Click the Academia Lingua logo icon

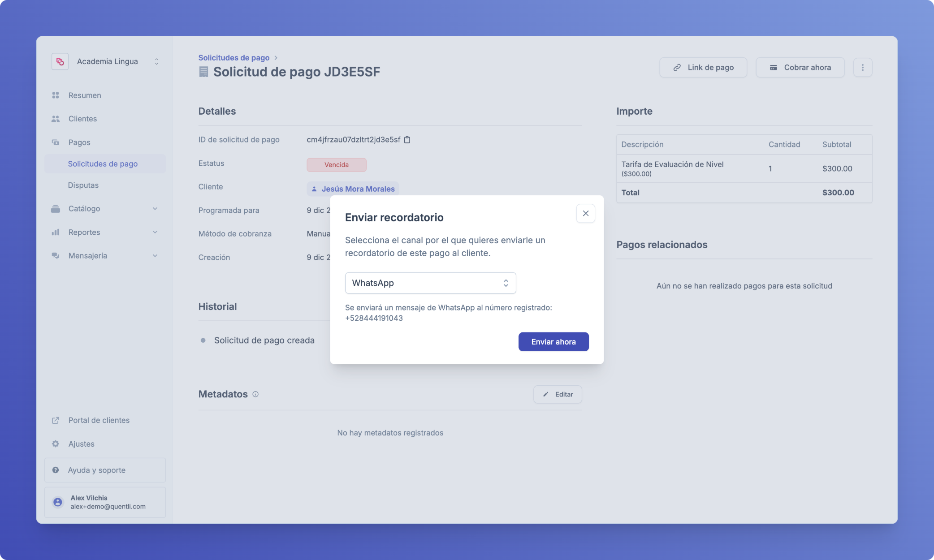tap(60, 61)
